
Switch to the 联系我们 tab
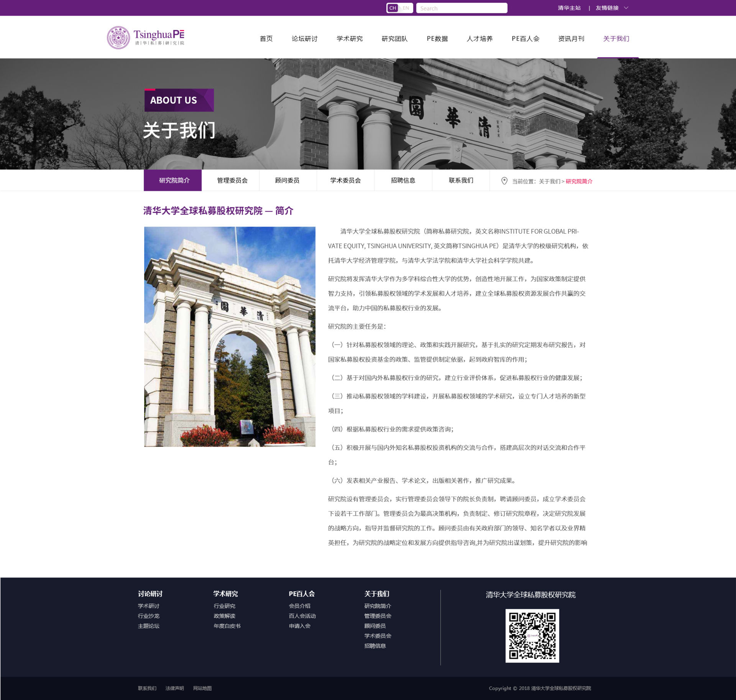tap(461, 180)
